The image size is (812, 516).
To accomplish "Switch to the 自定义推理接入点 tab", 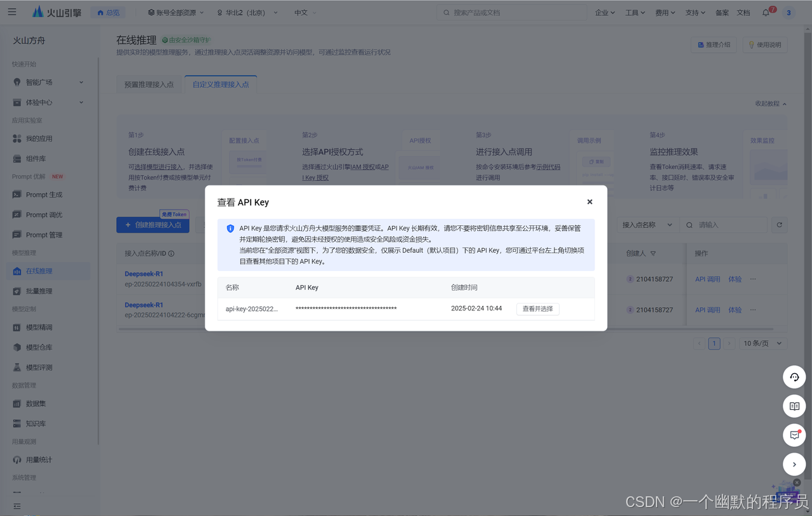I will (x=221, y=84).
